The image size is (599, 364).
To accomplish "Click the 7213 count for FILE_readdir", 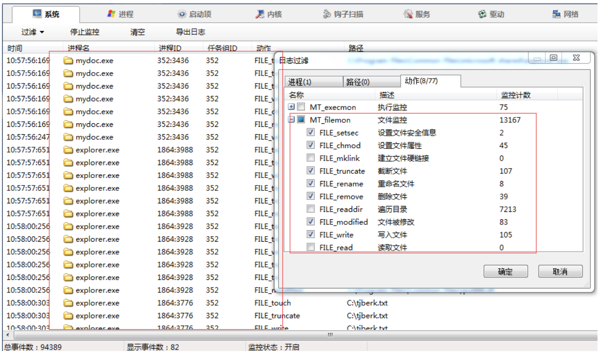I will (508, 209).
